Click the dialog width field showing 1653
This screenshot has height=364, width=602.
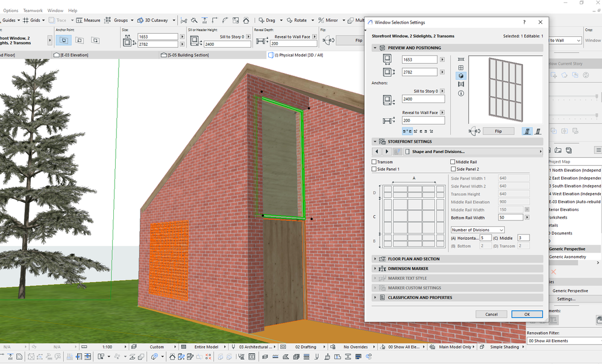(419, 60)
